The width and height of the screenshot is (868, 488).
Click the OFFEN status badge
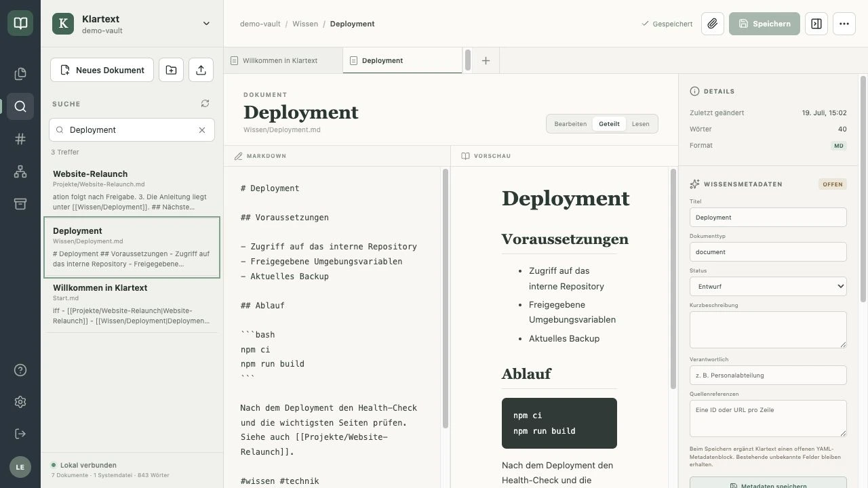point(832,184)
